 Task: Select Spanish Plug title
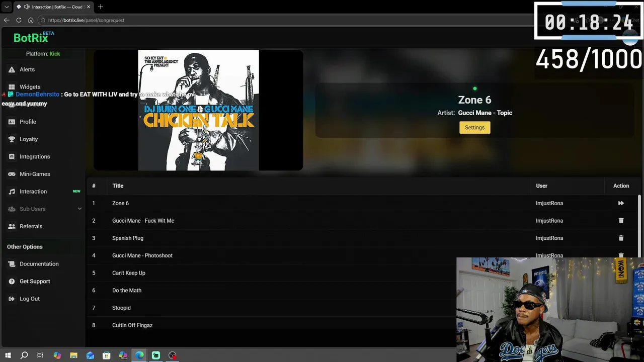(128, 238)
